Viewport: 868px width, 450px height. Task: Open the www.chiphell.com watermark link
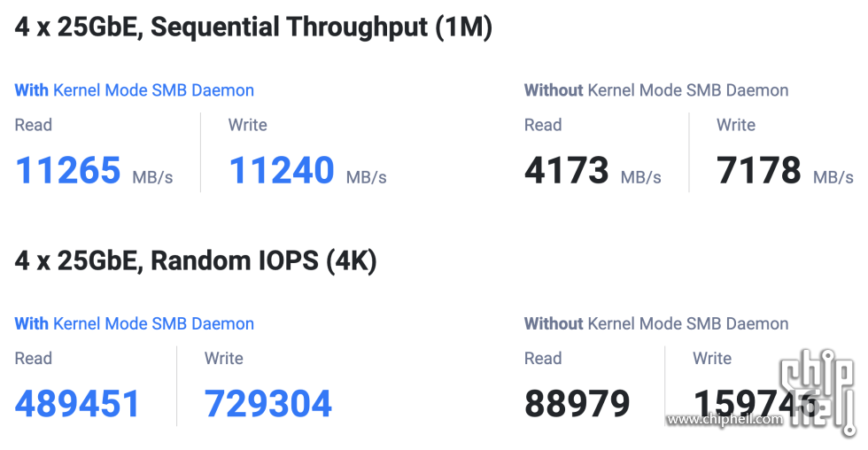[725, 419]
